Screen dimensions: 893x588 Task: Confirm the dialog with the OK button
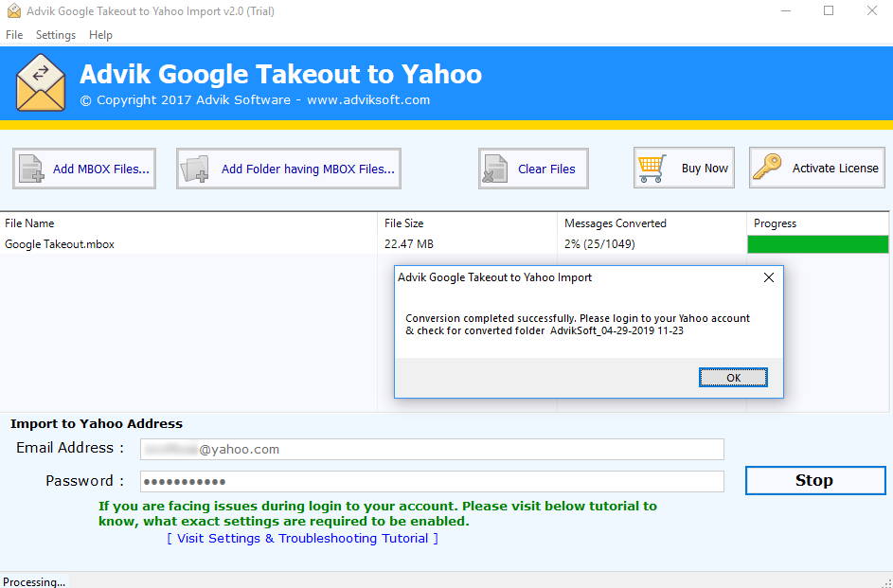pos(734,378)
